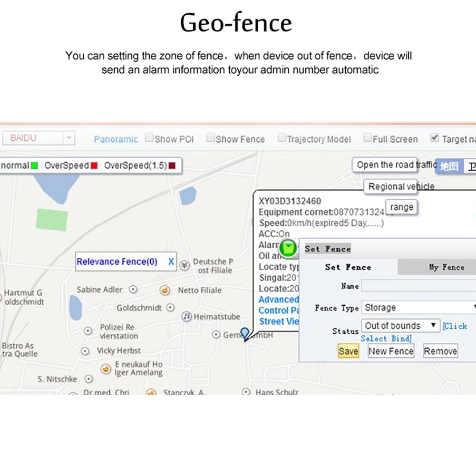Click the Vicky Herbst POI marker
This screenshot has width=476, height=476.
(85, 351)
